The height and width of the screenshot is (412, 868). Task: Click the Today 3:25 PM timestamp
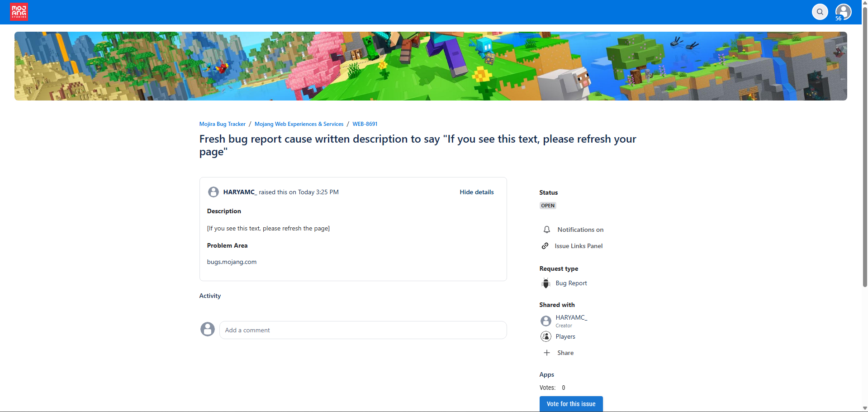coord(318,192)
